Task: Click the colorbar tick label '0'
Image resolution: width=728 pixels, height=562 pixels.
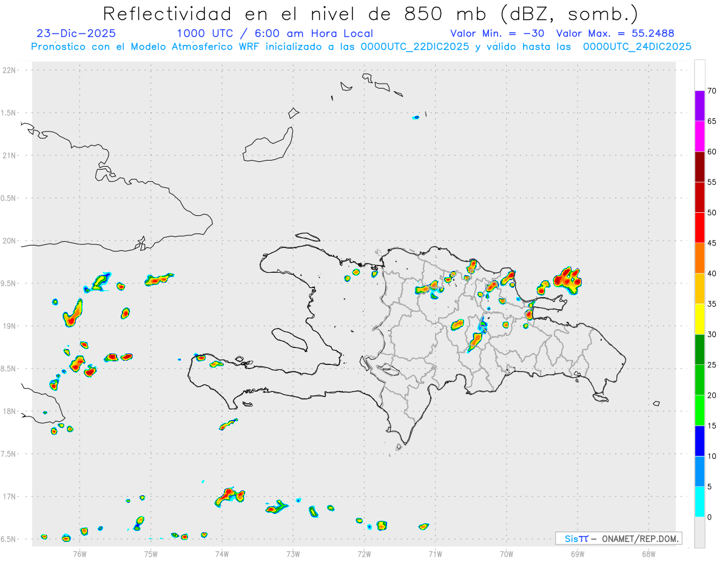Action: point(709,517)
